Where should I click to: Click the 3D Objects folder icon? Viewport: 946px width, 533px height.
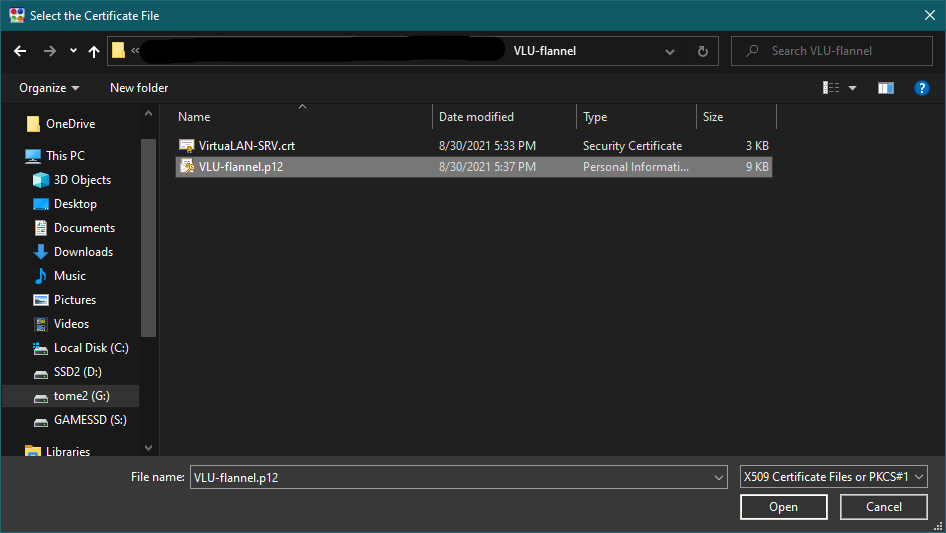41,180
